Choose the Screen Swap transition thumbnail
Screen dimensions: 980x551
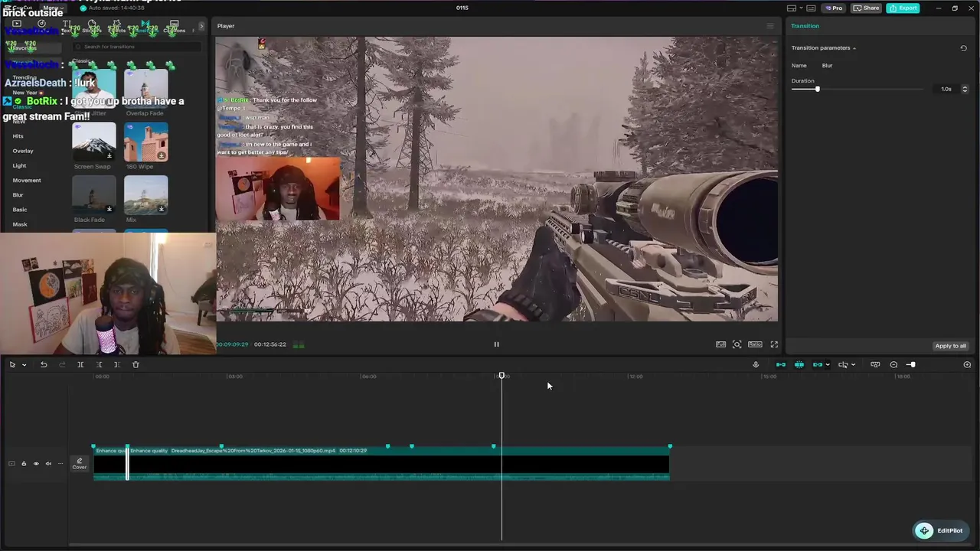pos(93,142)
